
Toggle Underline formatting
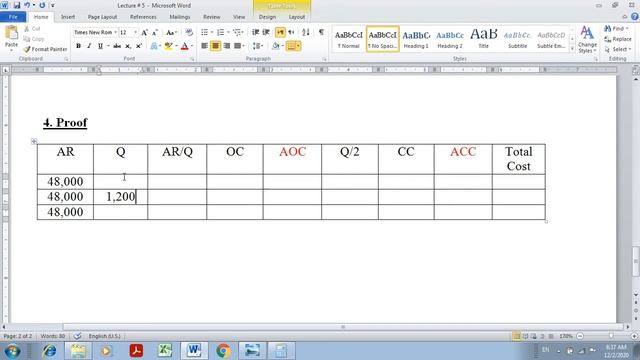coord(100,46)
